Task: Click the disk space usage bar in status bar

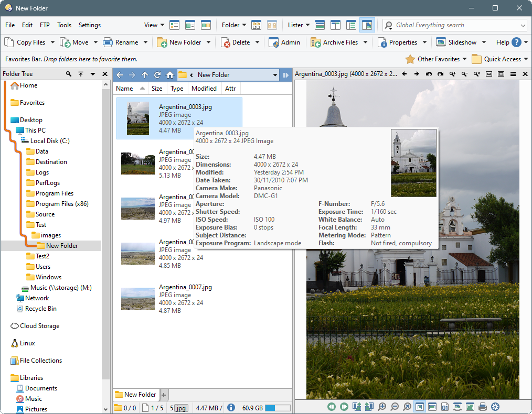Action: coord(278,408)
